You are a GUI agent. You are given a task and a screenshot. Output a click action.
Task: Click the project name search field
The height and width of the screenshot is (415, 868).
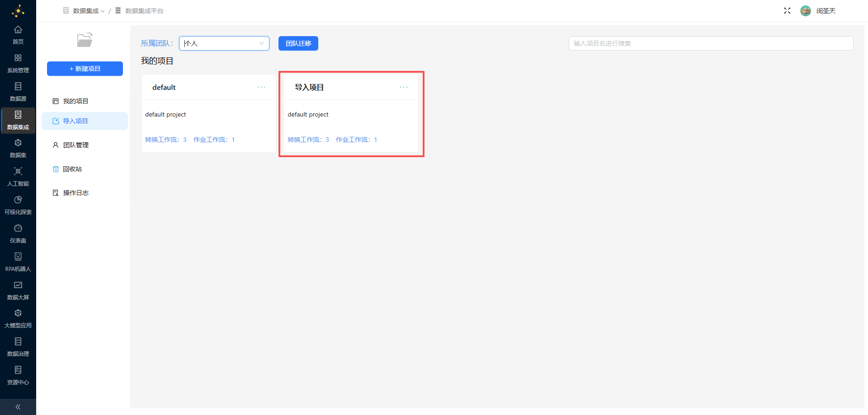711,43
